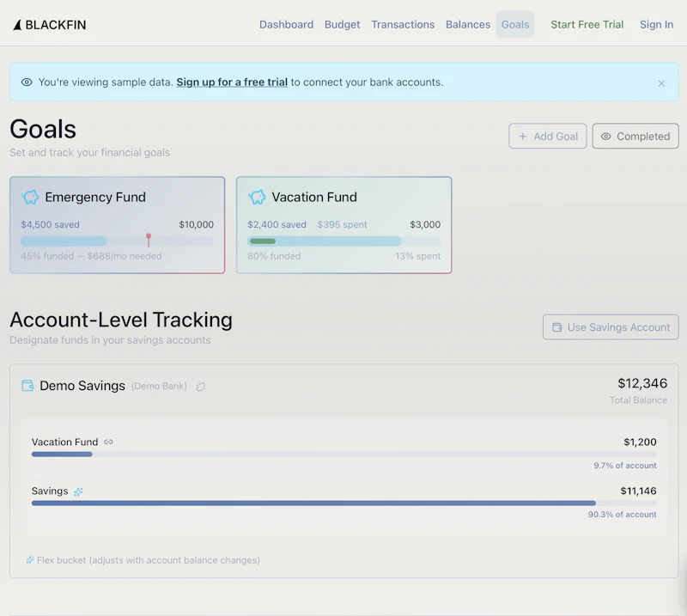
Task: Click the link icon beside Vacation Fund bucket
Action: [x=108, y=442]
